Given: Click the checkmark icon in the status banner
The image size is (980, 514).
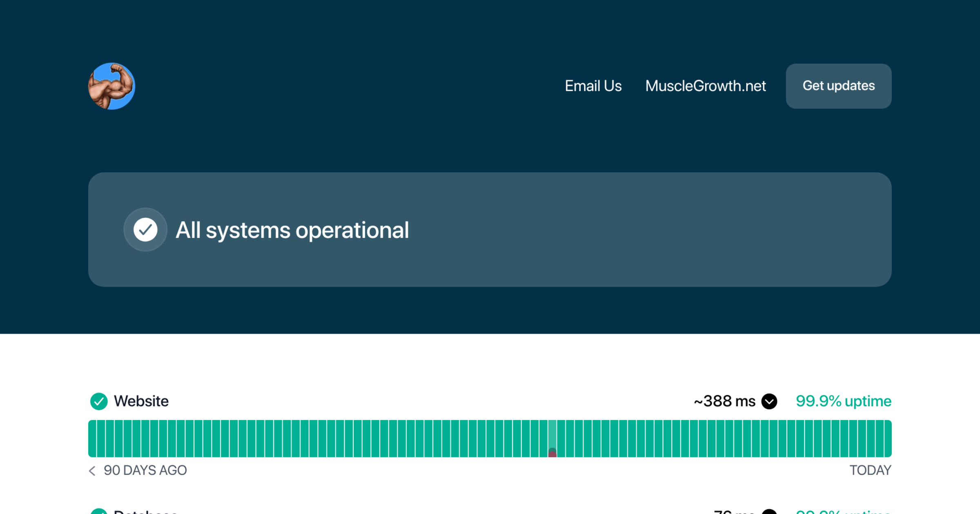Looking at the screenshot, I should [x=145, y=230].
